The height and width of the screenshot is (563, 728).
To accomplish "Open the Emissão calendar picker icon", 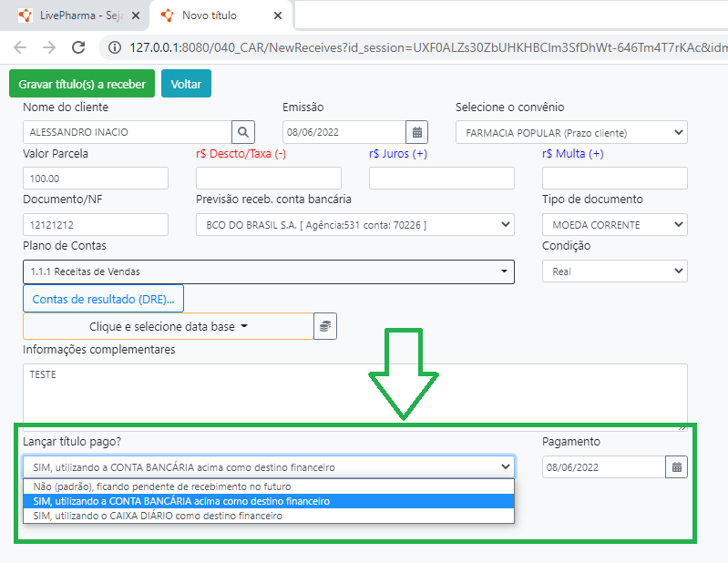I will tap(415, 132).
